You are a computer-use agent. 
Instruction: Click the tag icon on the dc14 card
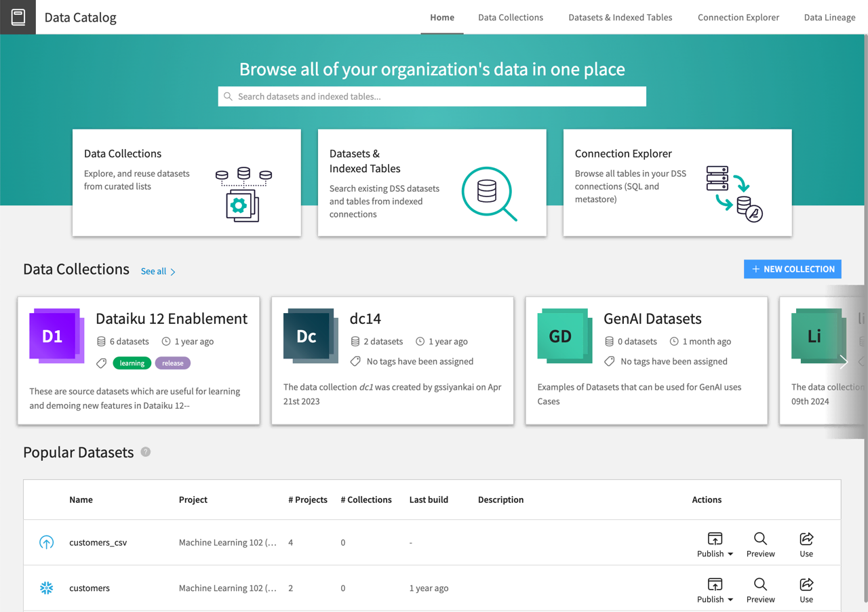point(355,361)
